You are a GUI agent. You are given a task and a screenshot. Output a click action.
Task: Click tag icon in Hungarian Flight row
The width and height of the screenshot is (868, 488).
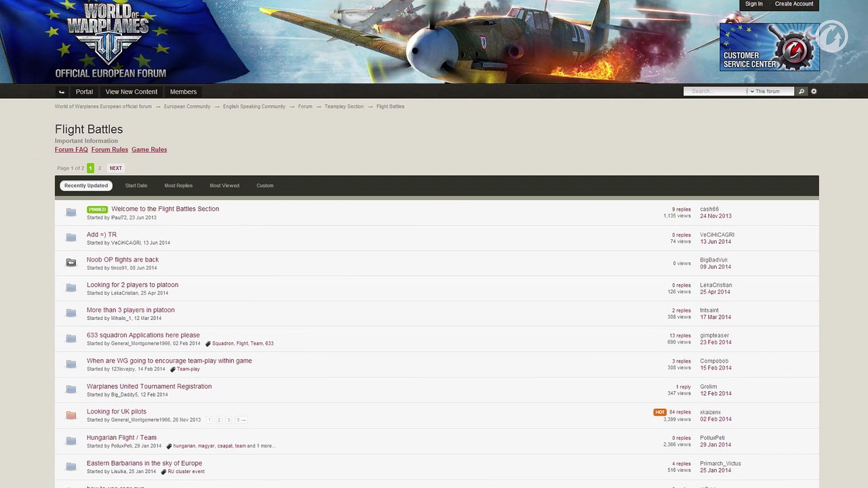coord(169,446)
